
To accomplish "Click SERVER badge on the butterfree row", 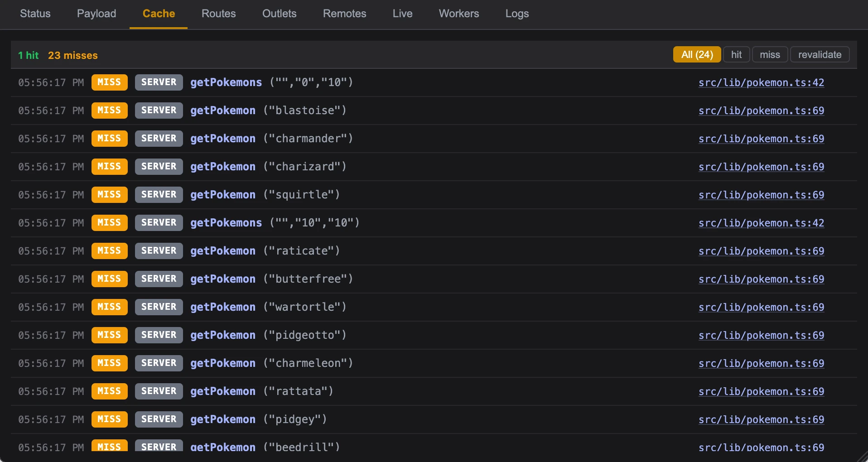I will tap(159, 279).
